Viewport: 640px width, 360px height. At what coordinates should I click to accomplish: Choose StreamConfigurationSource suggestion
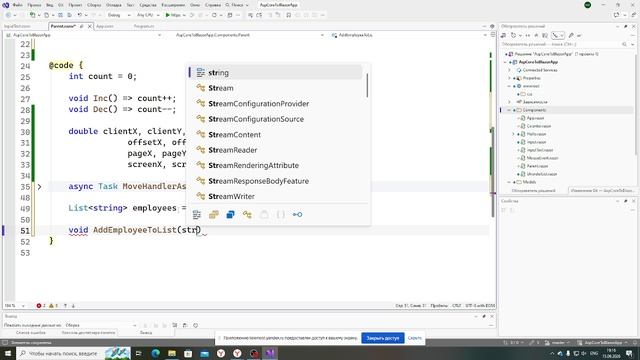click(x=276, y=119)
